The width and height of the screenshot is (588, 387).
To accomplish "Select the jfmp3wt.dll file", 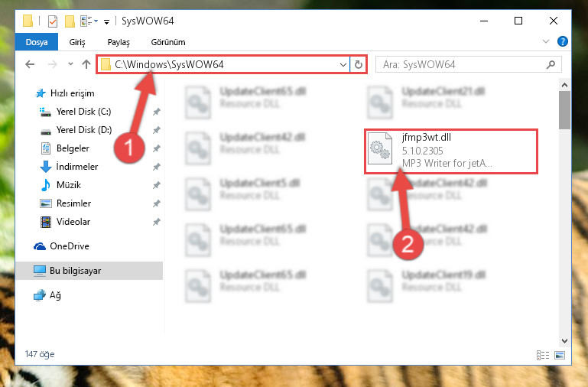I will tap(451, 151).
